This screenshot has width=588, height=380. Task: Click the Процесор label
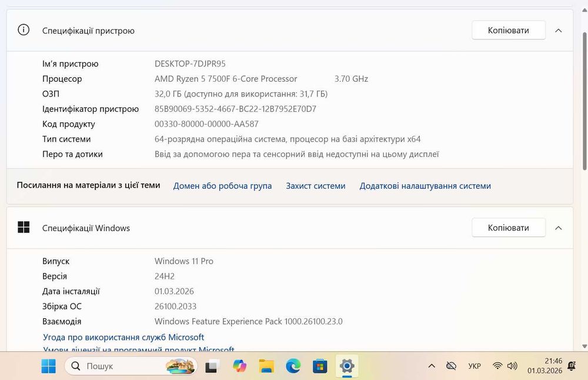coord(62,79)
